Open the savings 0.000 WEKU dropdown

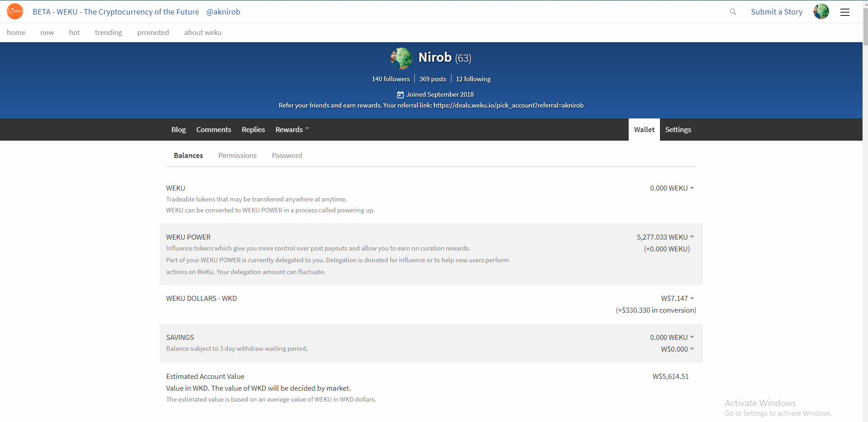(x=672, y=337)
